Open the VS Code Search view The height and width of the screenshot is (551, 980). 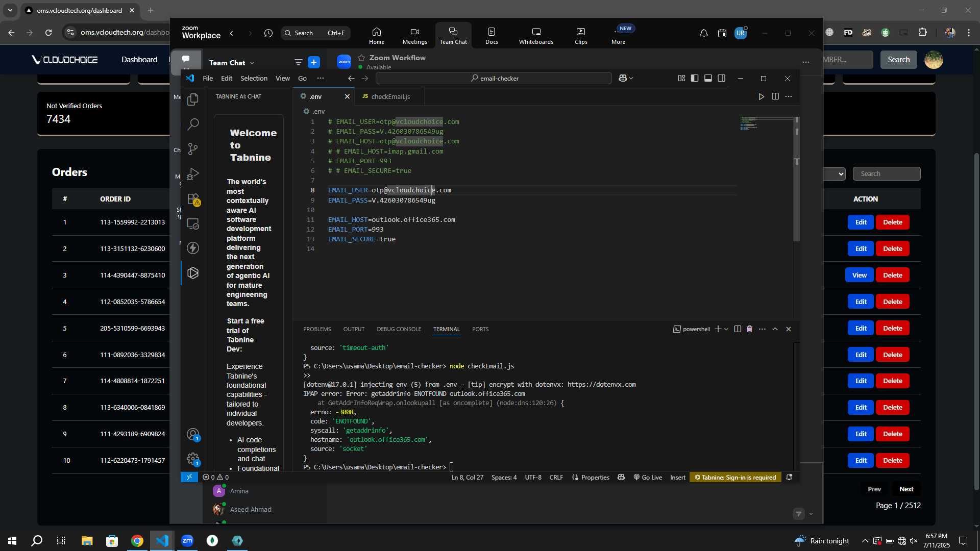(193, 124)
